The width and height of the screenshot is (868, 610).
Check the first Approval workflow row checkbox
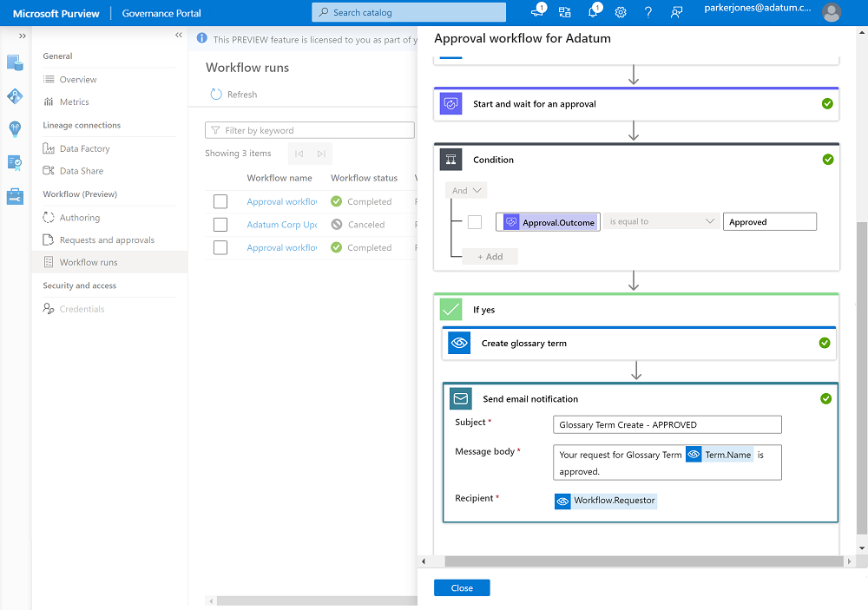point(220,200)
